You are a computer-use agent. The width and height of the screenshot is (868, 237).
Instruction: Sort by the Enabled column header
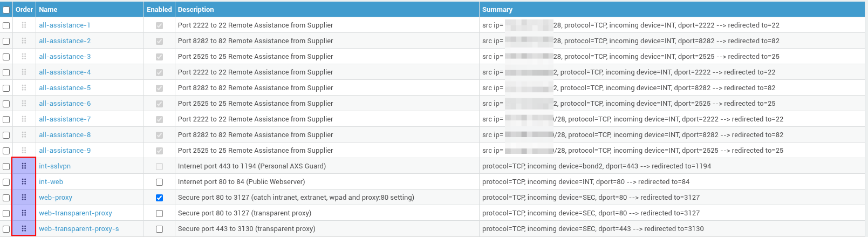point(159,10)
